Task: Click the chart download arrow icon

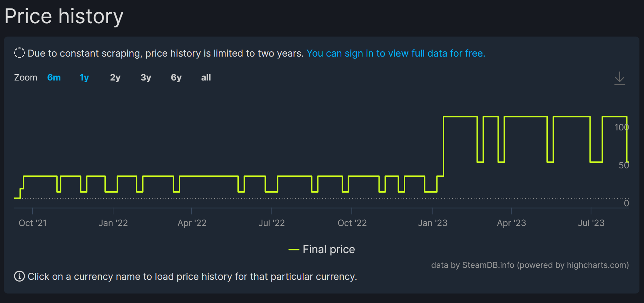Action: point(620,78)
